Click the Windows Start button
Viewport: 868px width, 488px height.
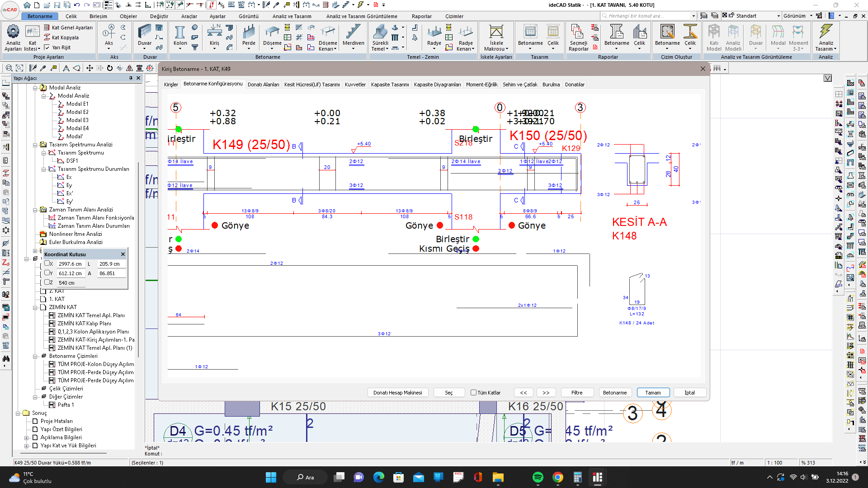point(271,477)
